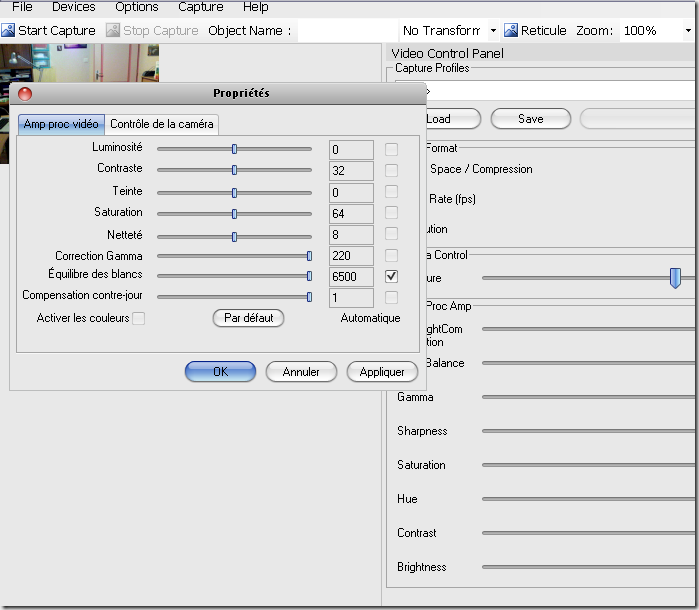Viewport: 699px width, 610px height.
Task: Click the Netteté slider handle
Action: (x=234, y=236)
